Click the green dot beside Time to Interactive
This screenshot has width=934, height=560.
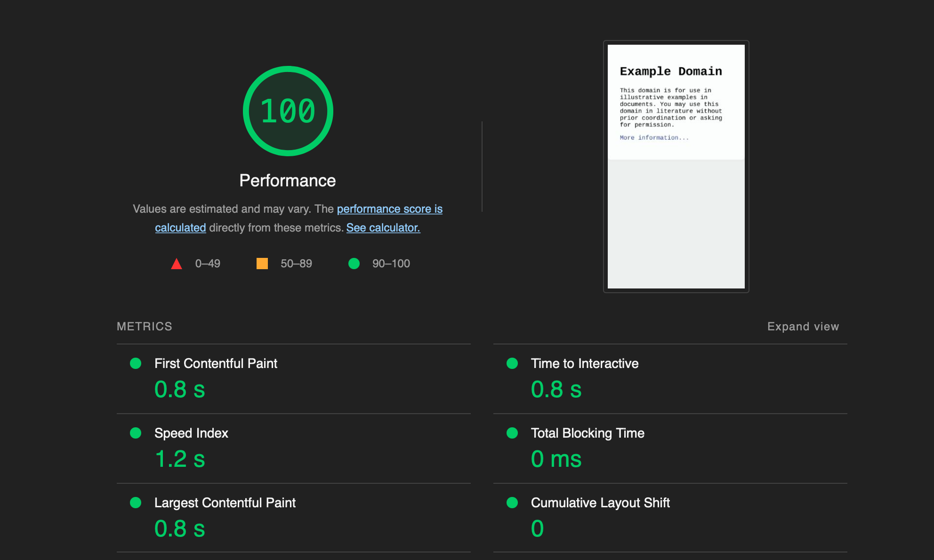click(x=512, y=363)
